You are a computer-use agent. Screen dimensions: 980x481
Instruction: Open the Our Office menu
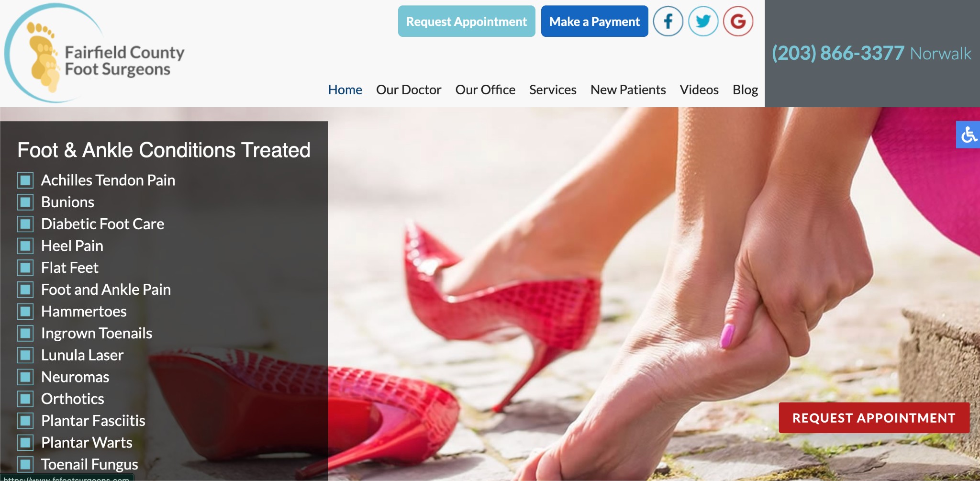(485, 89)
